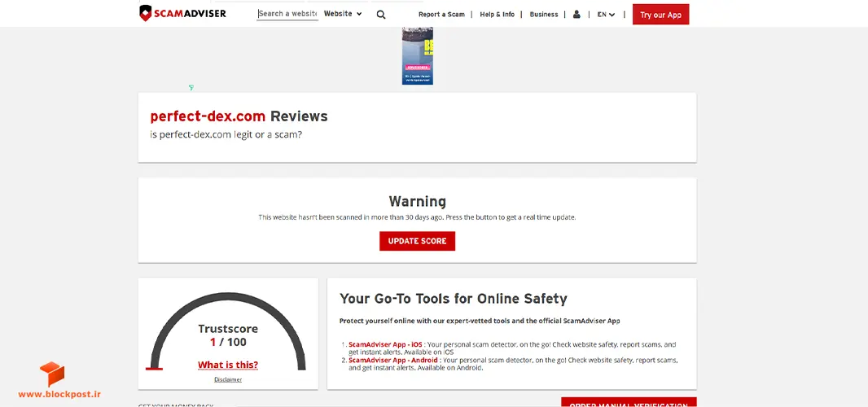Open the user account icon
The width and height of the screenshot is (868, 407).
tap(576, 15)
